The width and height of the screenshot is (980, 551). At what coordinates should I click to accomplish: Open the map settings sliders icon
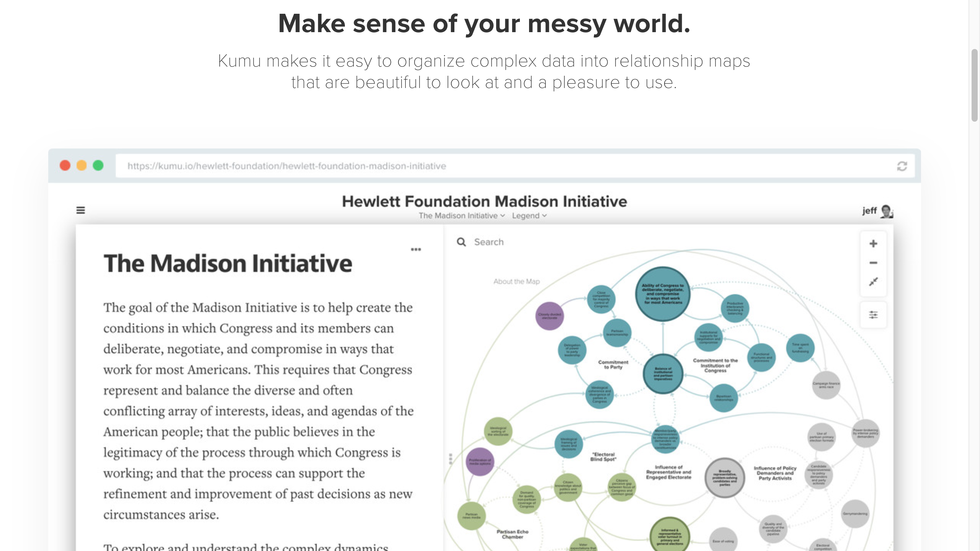[x=873, y=315]
